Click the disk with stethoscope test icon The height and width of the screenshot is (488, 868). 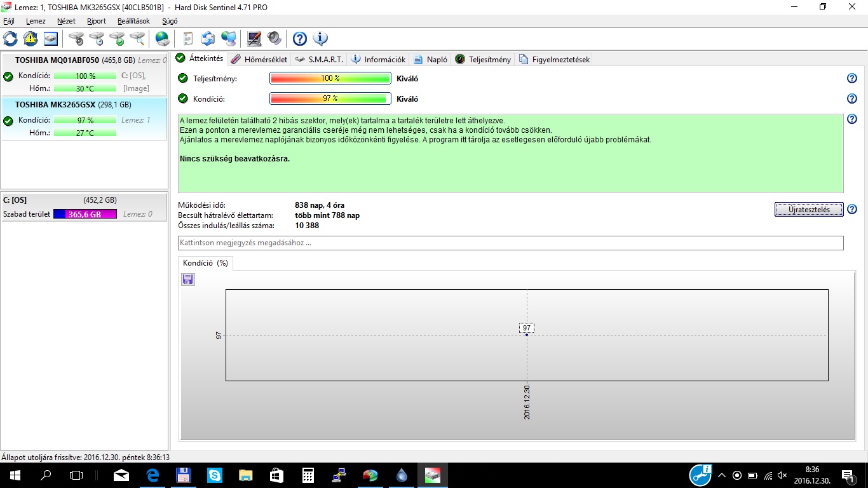(x=76, y=39)
